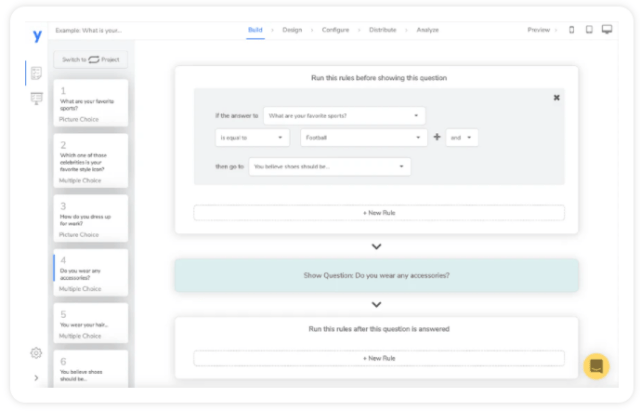Click New Rule under before-question rules
This screenshot has height=411, width=640.
tap(378, 213)
